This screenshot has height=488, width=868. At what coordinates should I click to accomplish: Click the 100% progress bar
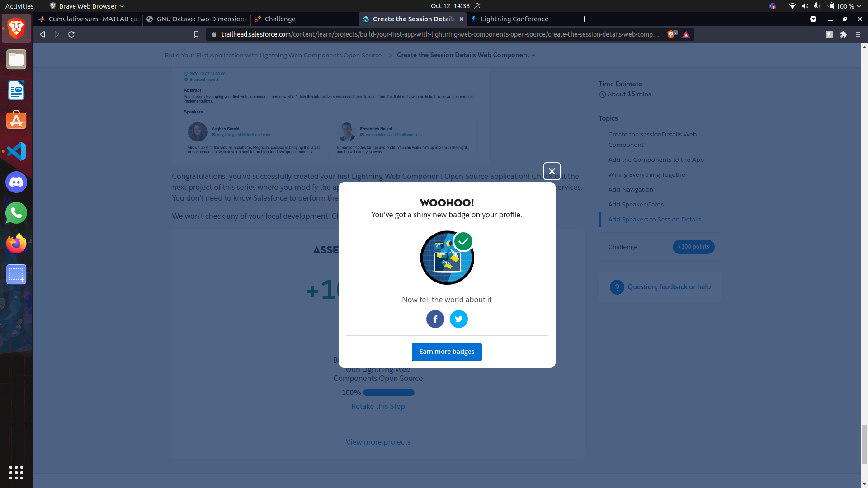pyautogui.click(x=388, y=393)
